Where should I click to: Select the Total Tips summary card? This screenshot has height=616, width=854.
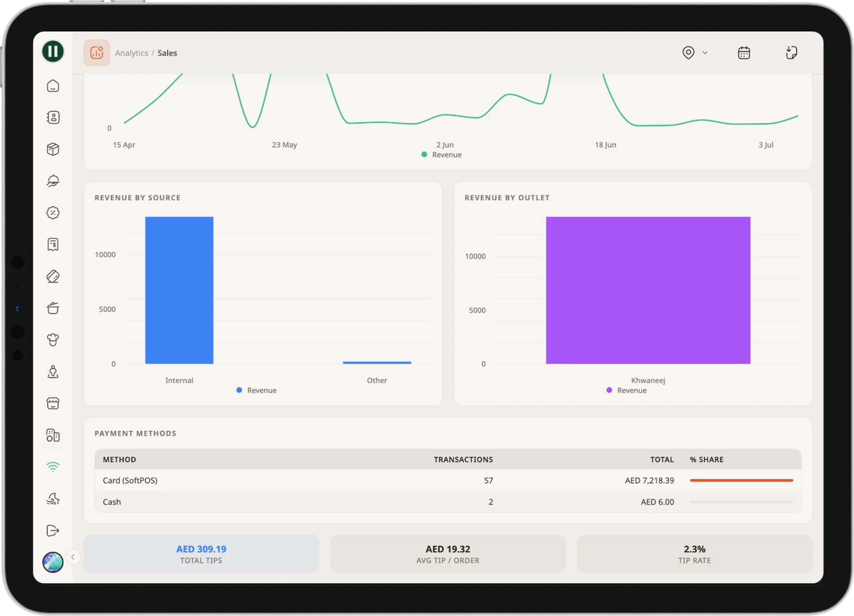(x=201, y=554)
